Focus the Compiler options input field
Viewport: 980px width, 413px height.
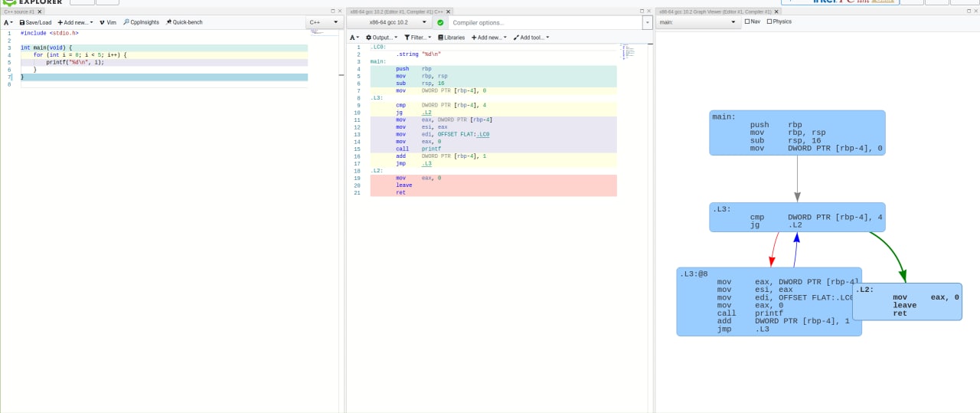(544, 22)
